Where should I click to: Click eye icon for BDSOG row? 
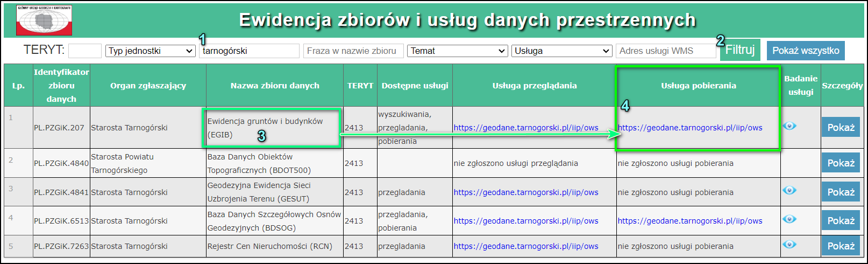click(789, 219)
